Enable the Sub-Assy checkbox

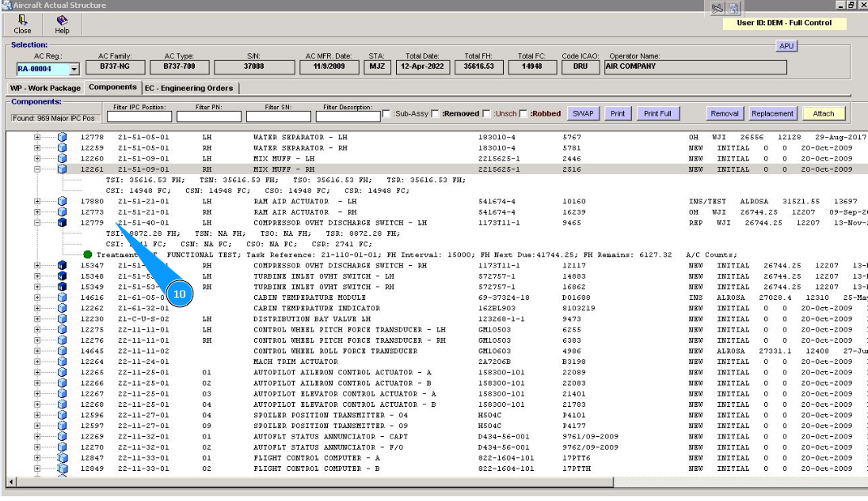click(x=386, y=114)
